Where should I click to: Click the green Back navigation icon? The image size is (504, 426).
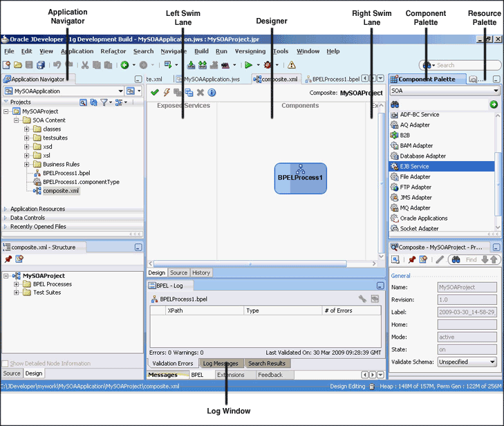tap(124, 65)
